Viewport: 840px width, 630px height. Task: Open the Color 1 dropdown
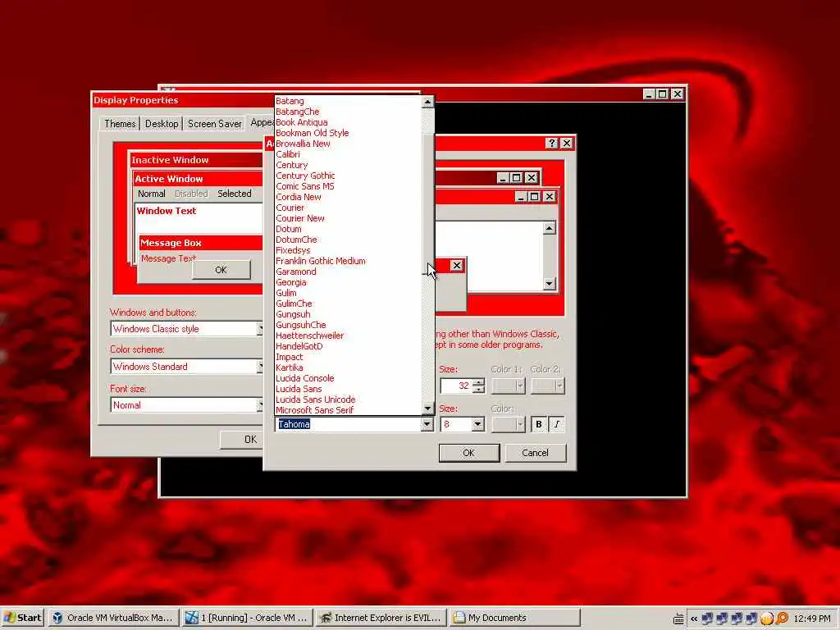(509, 386)
